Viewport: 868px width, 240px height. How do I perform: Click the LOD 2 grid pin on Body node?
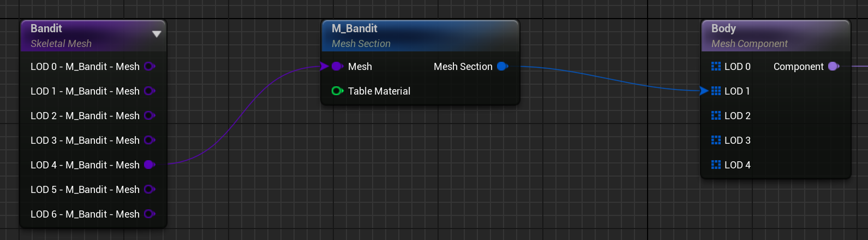pos(716,116)
